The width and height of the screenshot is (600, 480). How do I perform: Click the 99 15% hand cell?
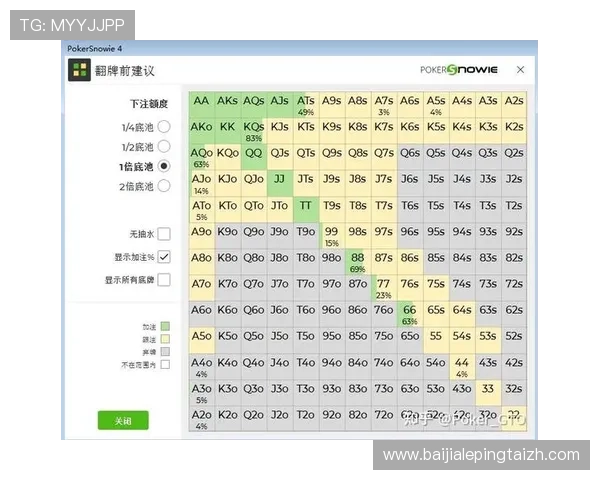[332, 235]
